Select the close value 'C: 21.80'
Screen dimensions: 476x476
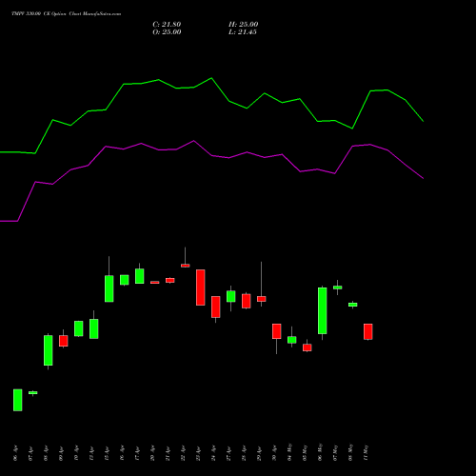tap(167, 25)
